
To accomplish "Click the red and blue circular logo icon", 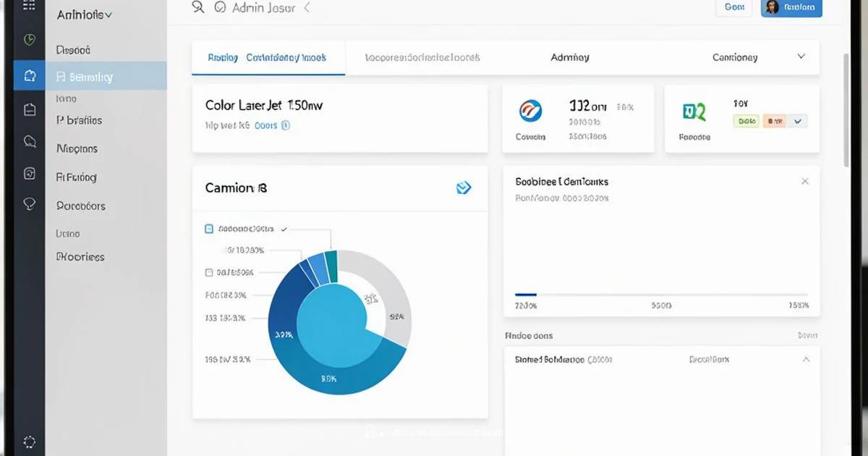I will 530,111.
